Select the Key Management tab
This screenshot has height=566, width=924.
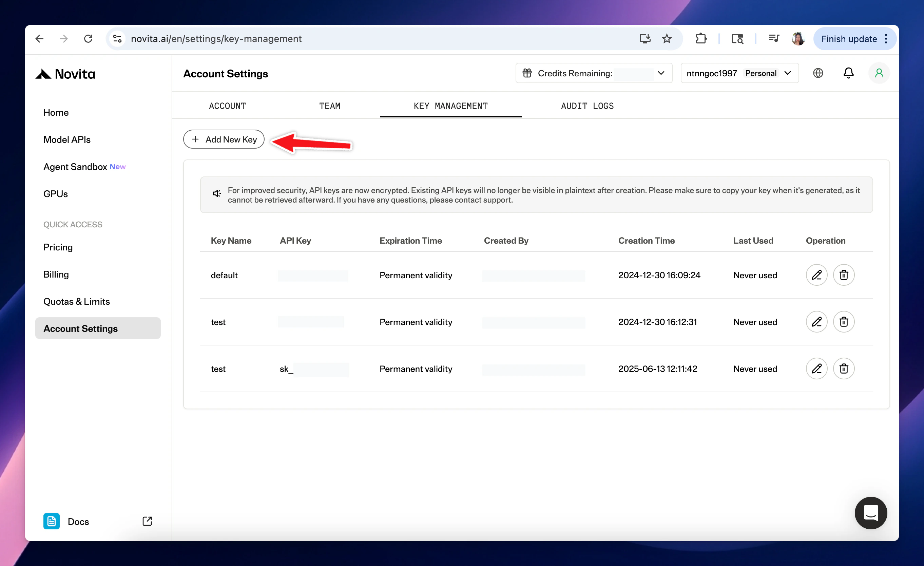click(x=451, y=106)
